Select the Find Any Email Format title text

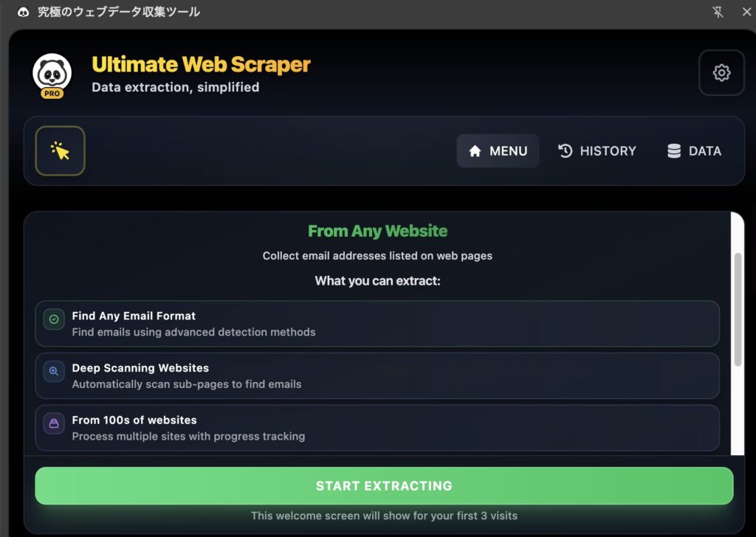(134, 316)
